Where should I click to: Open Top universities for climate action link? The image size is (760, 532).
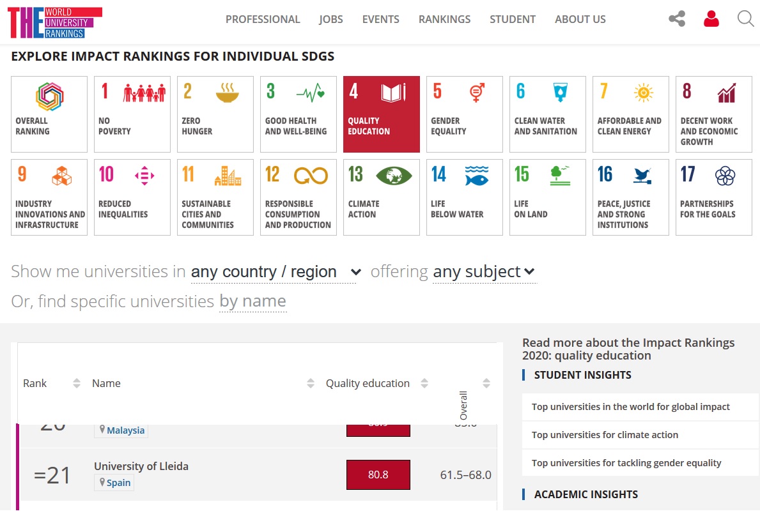(605, 435)
